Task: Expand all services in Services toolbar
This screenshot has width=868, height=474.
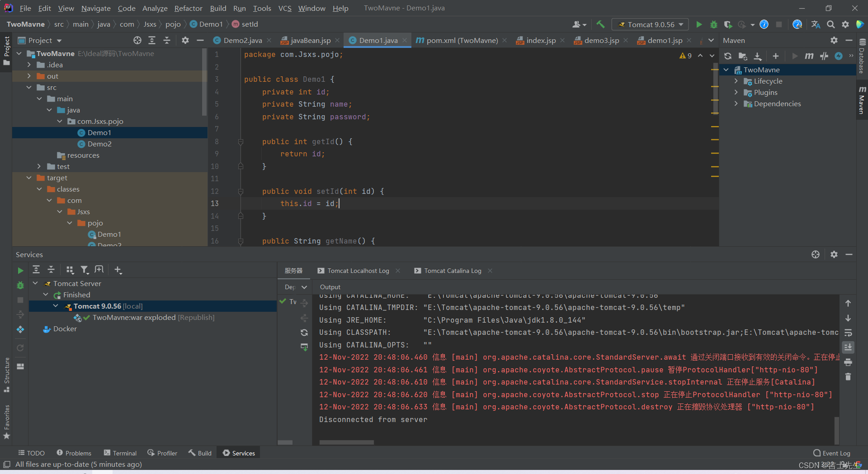Action: [x=36, y=270]
